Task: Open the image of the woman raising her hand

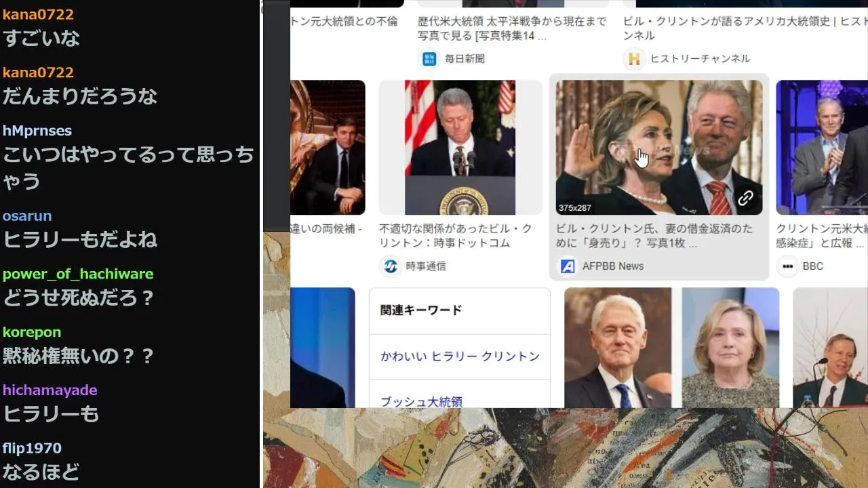Action: 659,147
